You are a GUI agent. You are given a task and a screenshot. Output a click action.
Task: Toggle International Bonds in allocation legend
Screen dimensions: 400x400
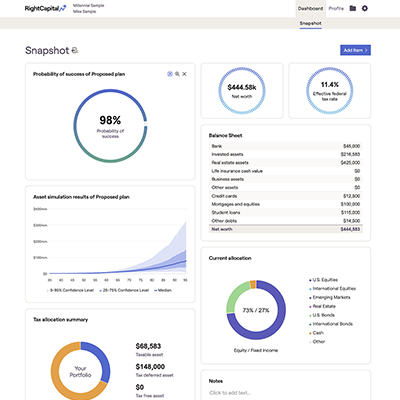coord(331,324)
